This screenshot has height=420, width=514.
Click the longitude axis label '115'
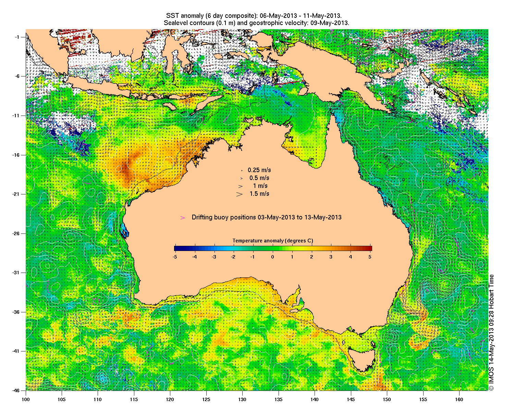tap(134, 399)
